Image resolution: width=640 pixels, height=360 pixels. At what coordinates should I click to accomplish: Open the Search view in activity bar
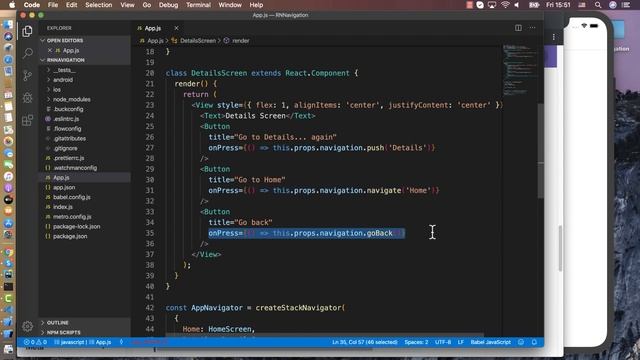click(x=27, y=53)
